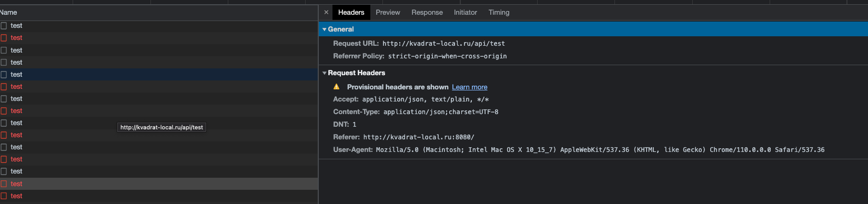Click the Name column header
This screenshot has height=204, width=868.
8,12
